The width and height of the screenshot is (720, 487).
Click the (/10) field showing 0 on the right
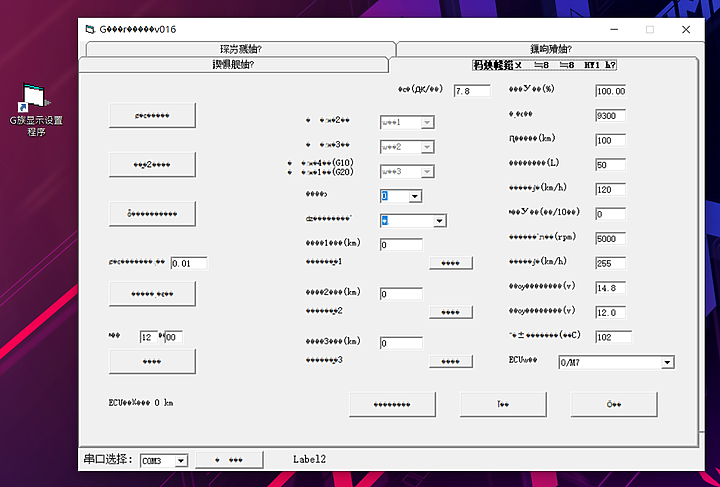click(611, 214)
